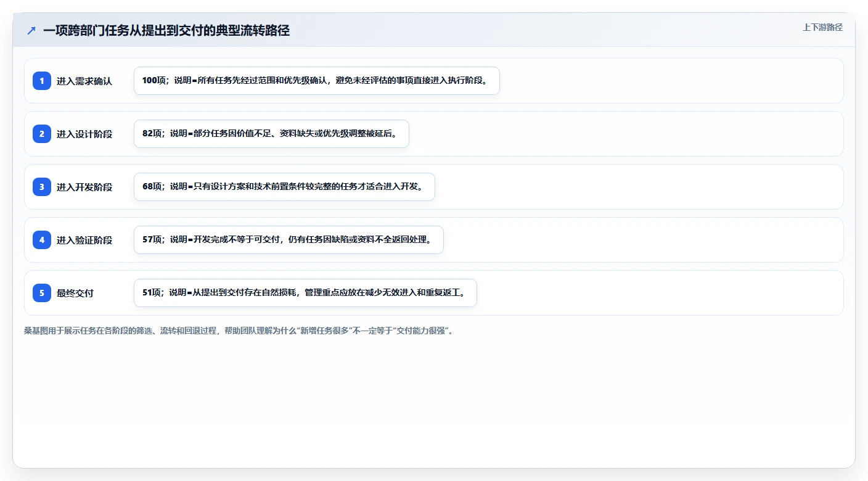Viewport: 868px width, 481px height.
Task: Click the step 4 number badge
Action: pyautogui.click(x=42, y=240)
